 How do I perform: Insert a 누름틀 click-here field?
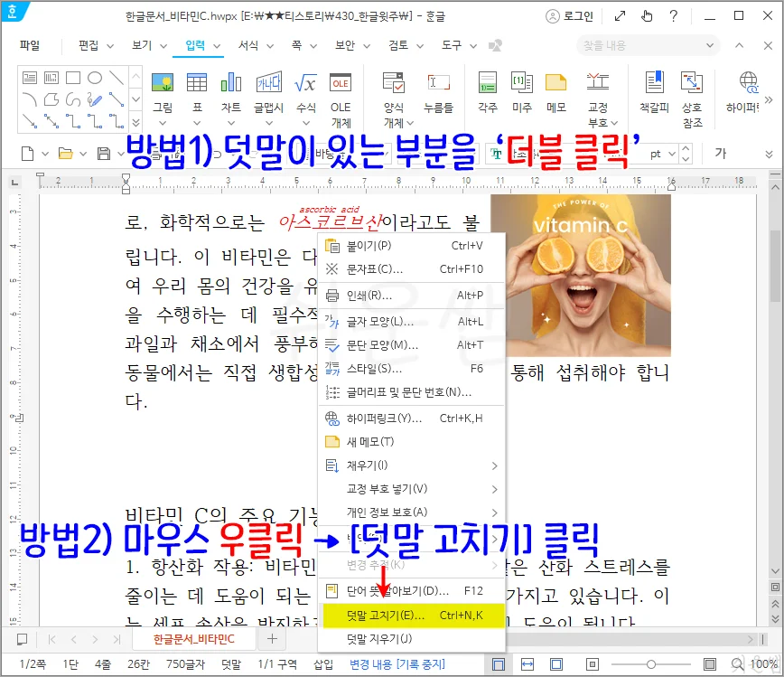438,82
